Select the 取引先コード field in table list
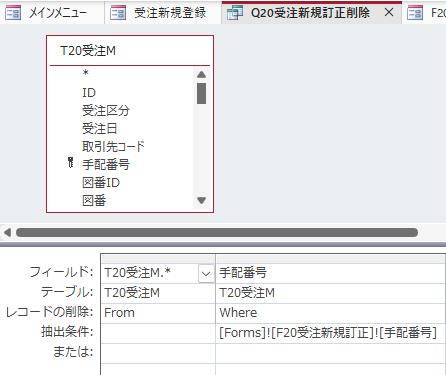The width and height of the screenshot is (446, 375). coord(113,146)
